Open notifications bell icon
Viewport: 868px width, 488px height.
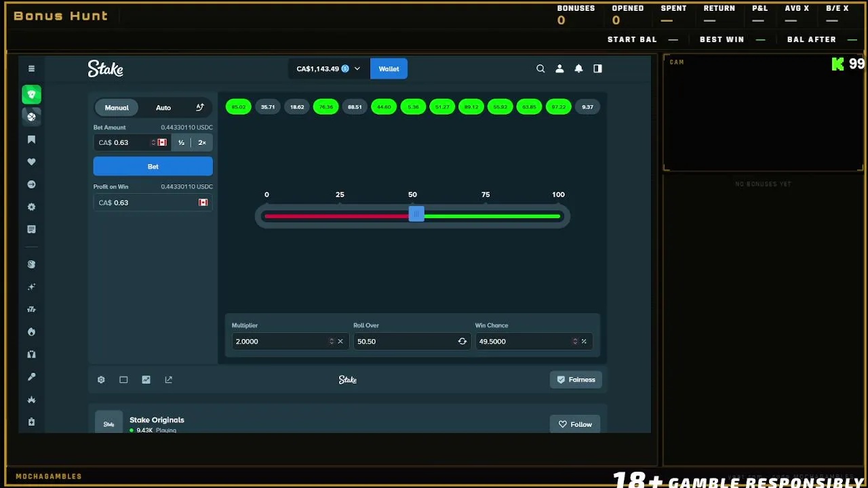pyautogui.click(x=578, y=68)
